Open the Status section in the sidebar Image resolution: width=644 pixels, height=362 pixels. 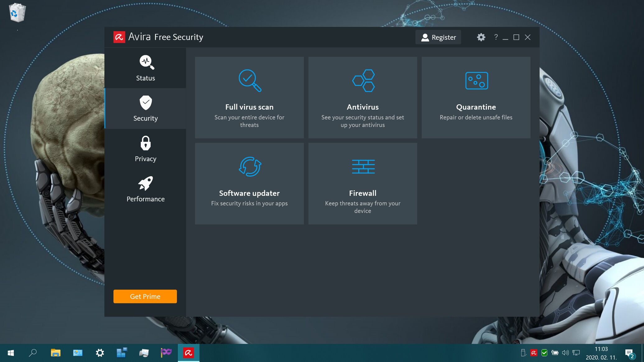tap(146, 68)
